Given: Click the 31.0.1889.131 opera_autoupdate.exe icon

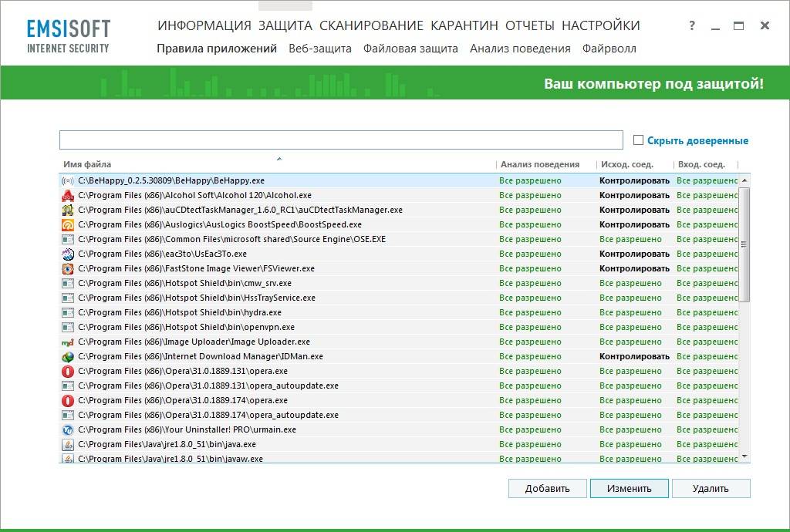Looking at the screenshot, I should tap(68, 386).
